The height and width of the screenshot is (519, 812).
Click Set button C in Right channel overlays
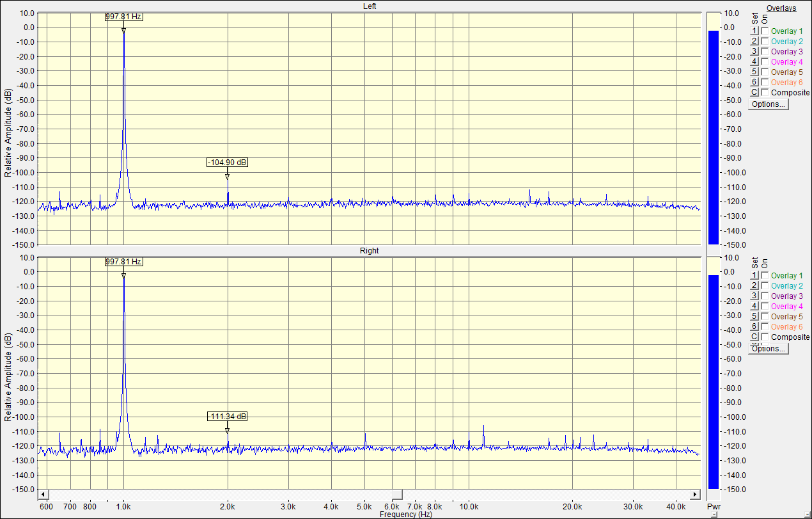(754, 337)
